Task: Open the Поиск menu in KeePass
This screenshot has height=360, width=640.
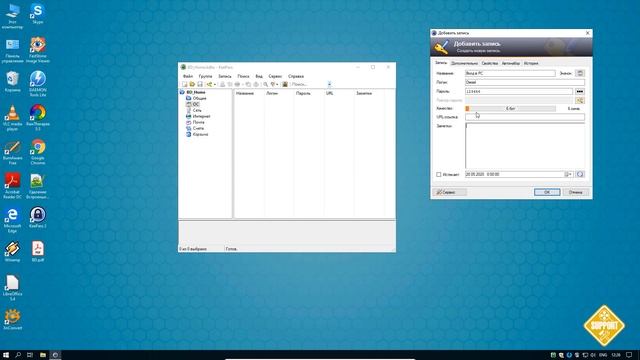Action: pyautogui.click(x=243, y=76)
